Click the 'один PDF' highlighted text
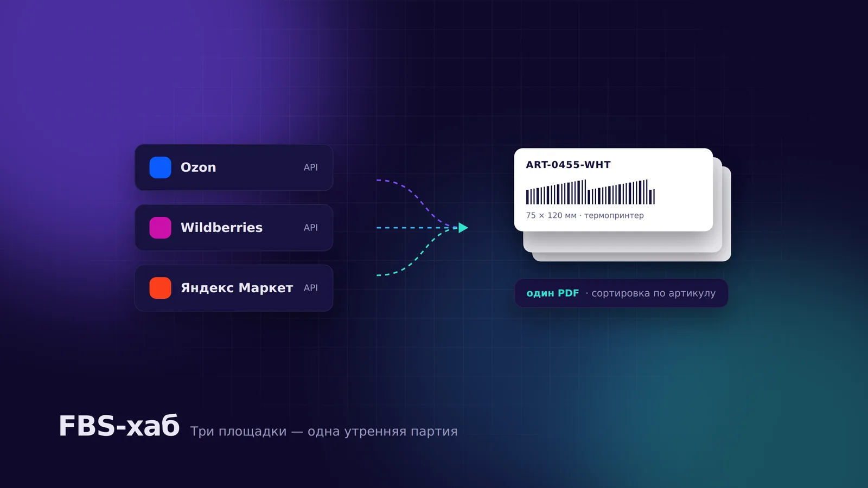The height and width of the screenshot is (488, 868). click(553, 293)
